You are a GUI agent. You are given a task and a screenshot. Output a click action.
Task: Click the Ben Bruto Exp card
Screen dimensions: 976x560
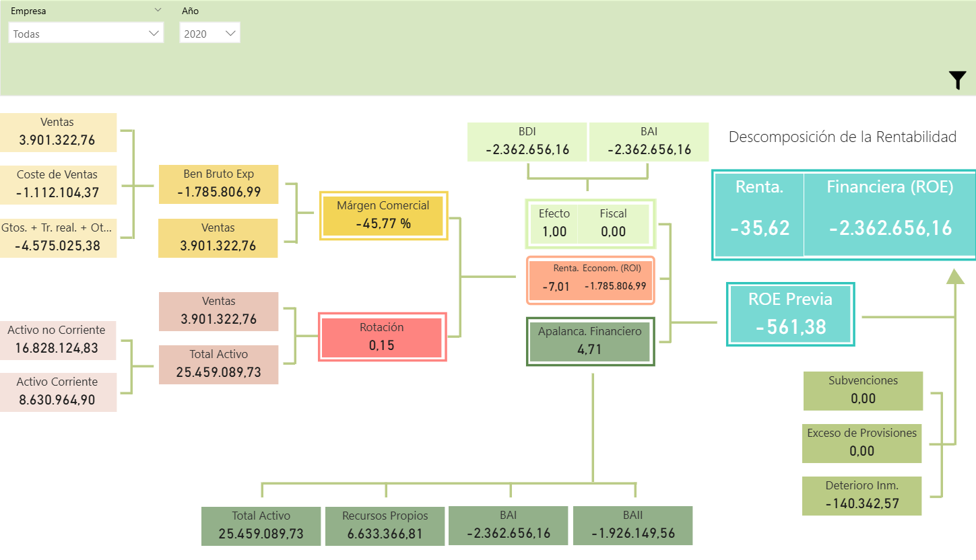(218, 184)
